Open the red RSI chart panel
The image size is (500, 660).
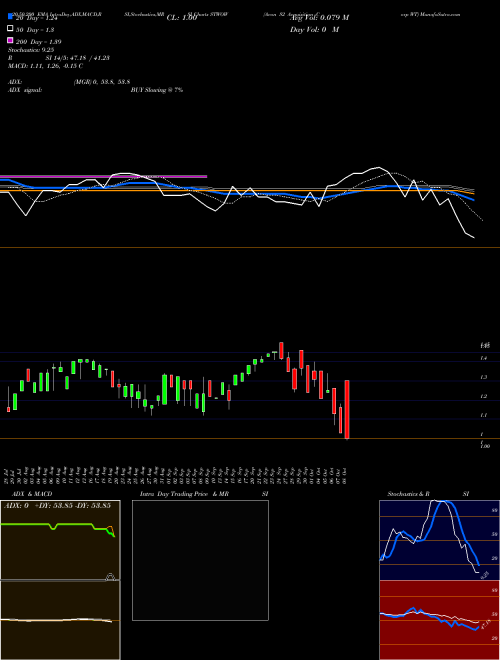439,620
